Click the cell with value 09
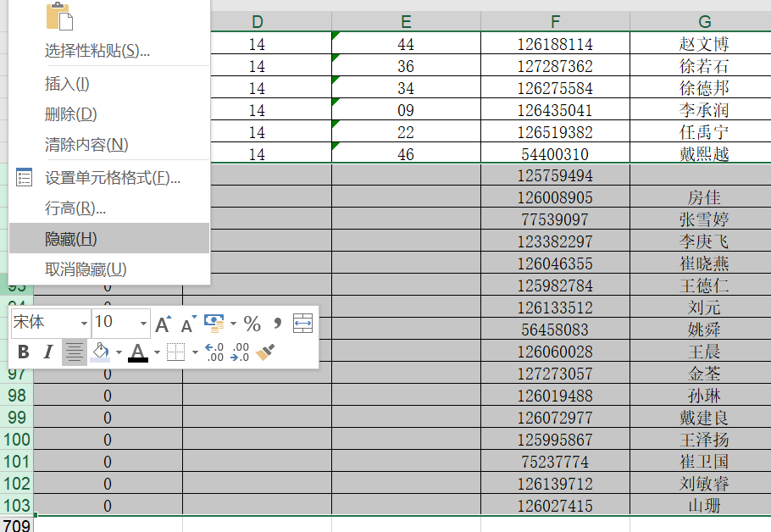The image size is (771, 532). (x=406, y=109)
